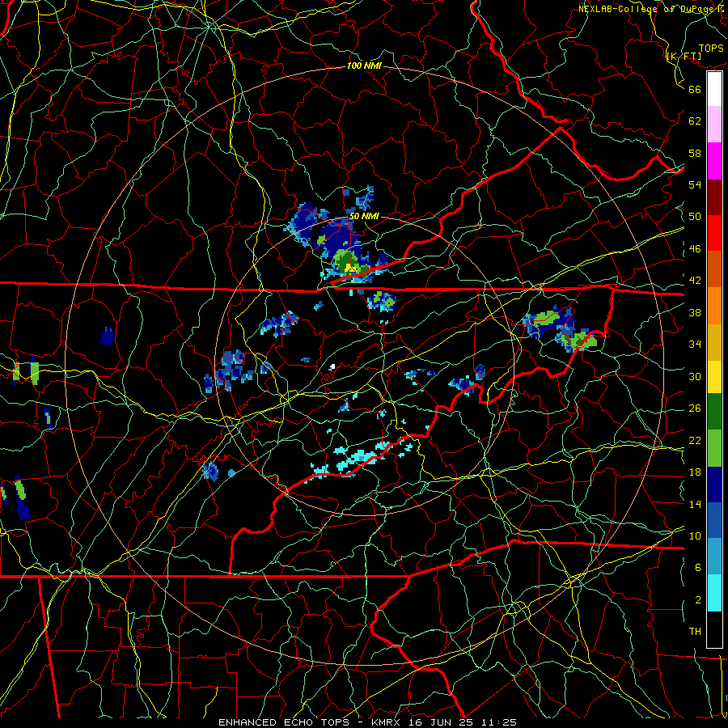Select the light pink legend color band

pos(714,125)
